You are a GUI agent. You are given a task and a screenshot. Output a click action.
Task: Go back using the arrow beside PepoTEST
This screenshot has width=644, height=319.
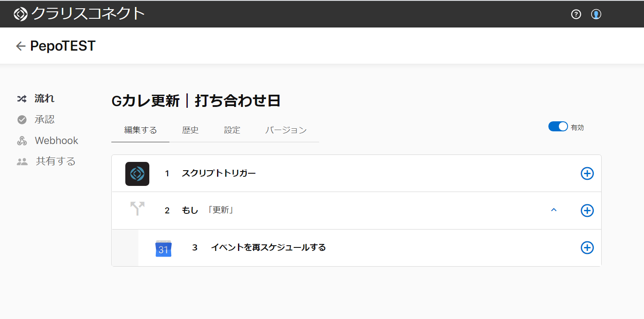tap(21, 46)
